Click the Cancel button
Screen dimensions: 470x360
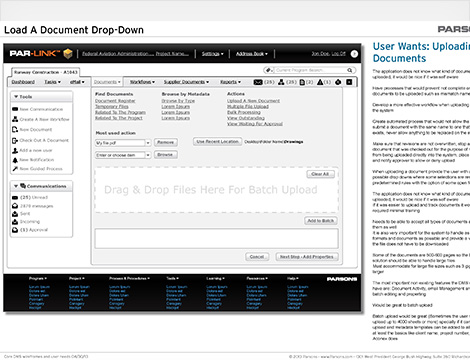coord(257,257)
